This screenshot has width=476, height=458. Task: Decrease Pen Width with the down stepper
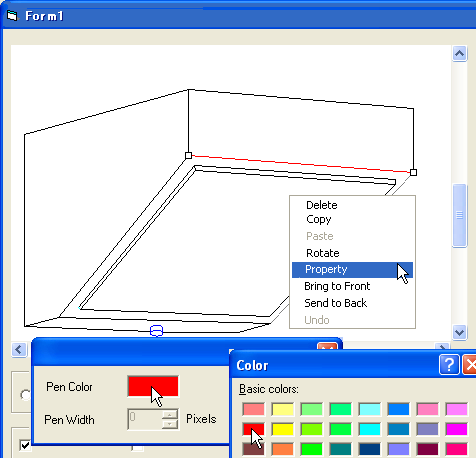pos(170,424)
